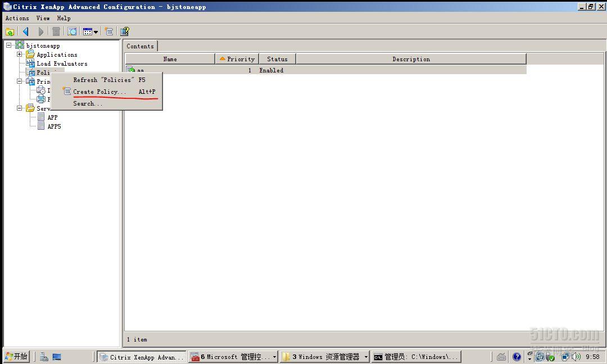
Task: Choose Create Policy... in context menu
Action: coord(107,92)
